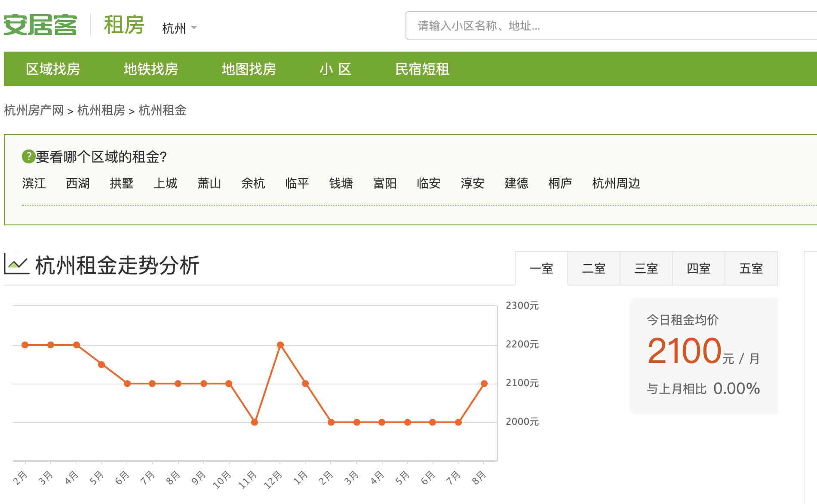Image resolution: width=817 pixels, height=504 pixels.
Task: Select the 五室 tab
Action: (751, 269)
